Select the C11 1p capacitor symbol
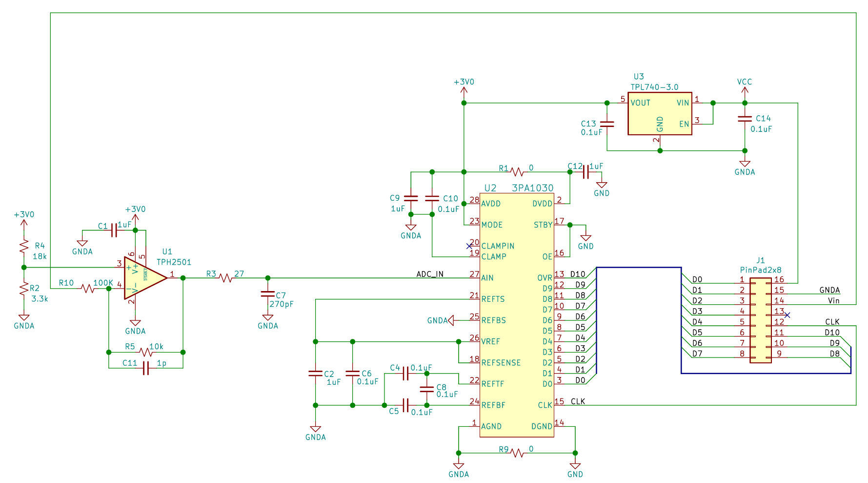 (x=145, y=368)
